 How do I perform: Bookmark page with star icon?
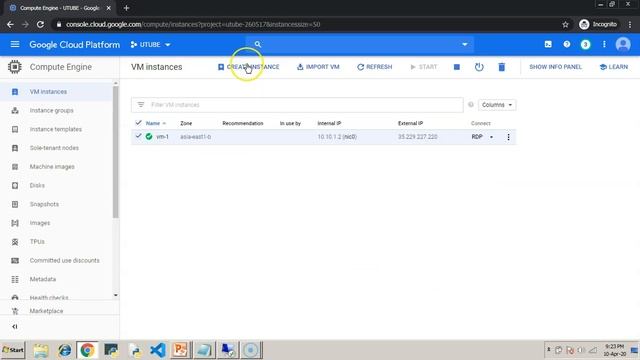click(x=565, y=24)
